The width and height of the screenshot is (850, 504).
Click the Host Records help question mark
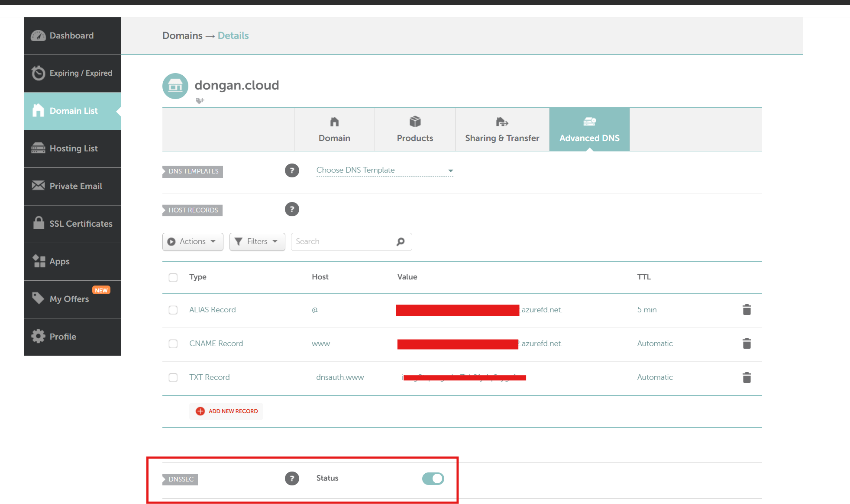[292, 209]
